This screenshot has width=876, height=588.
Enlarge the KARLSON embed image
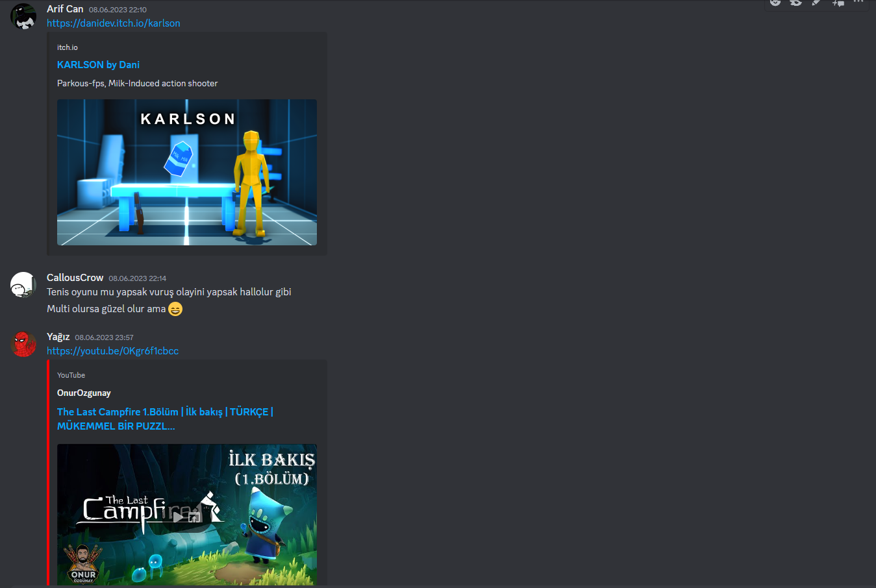point(187,172)
